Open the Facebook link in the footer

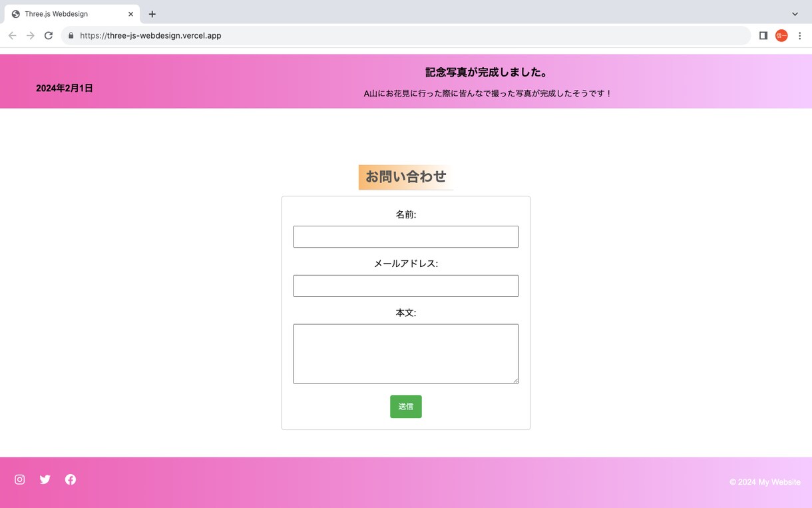point(71,479)
